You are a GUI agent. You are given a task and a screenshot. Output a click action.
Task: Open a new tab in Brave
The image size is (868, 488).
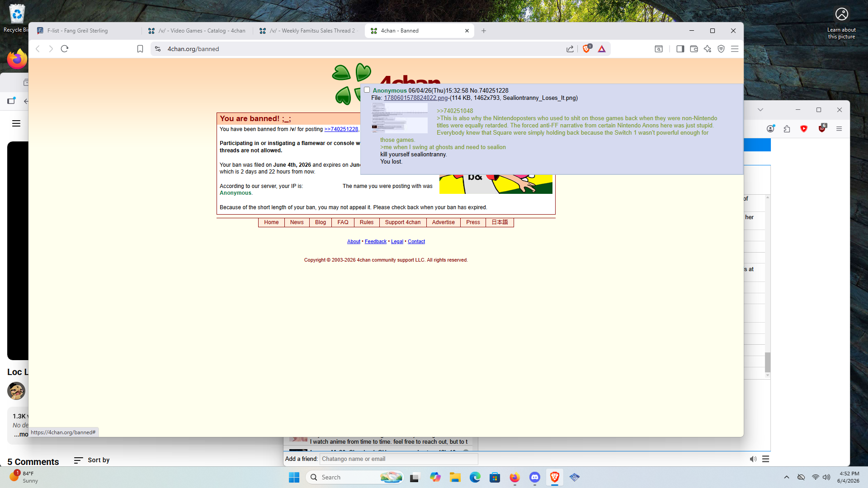tap(484, 31)
